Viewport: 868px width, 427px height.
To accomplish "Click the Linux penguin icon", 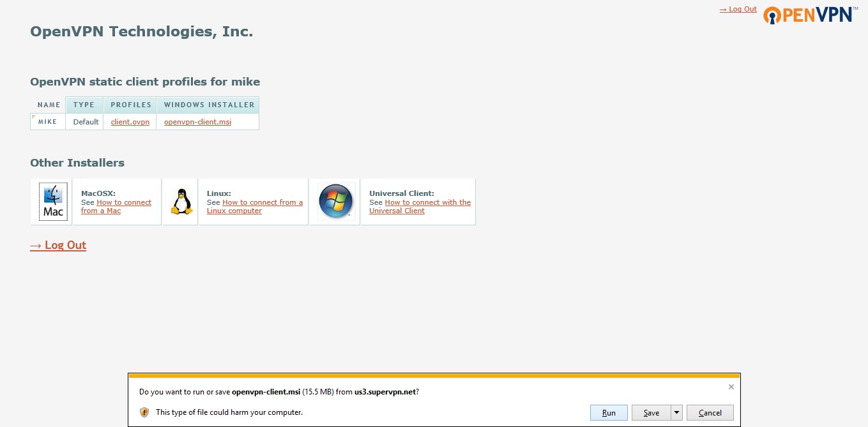I will (x=181, y=202).
